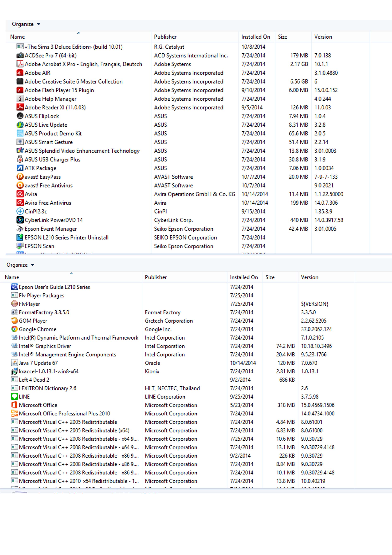Screen dimensions: 392x555
Task: Click the Avira Free Antivirus icon
Action: pyautogui.click(x=20, y=203)
